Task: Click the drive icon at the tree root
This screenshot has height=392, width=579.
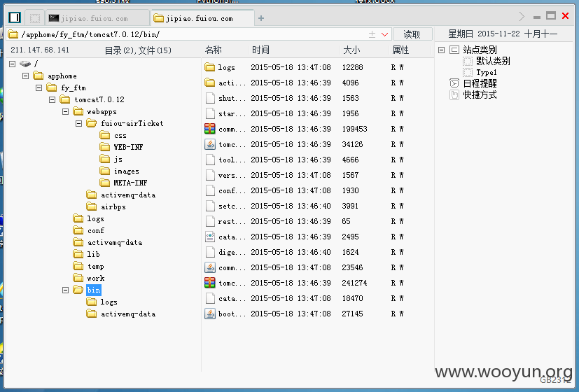Action: [25, 64]
